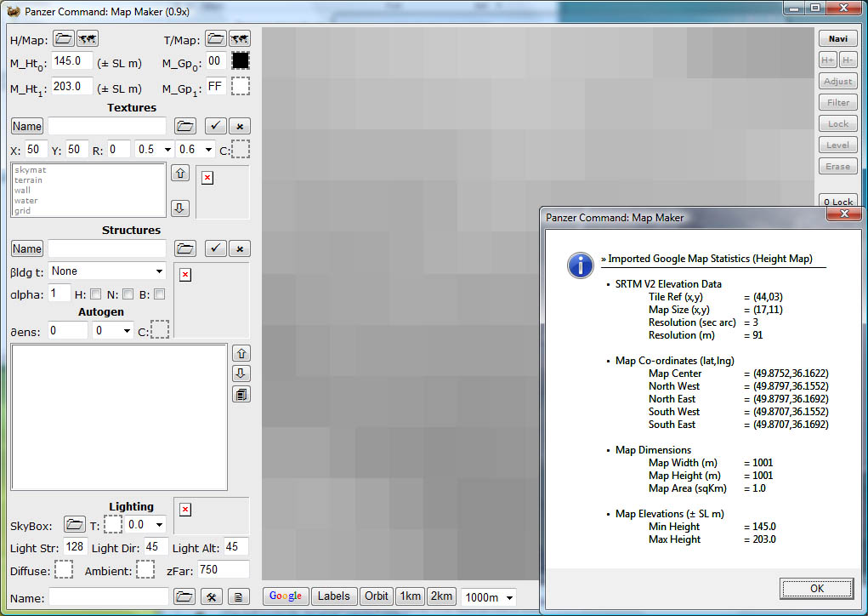The height and width of the screenshot is (616, 868).
Task: Browse for structure file in Structures section
Action: point(184,248)
